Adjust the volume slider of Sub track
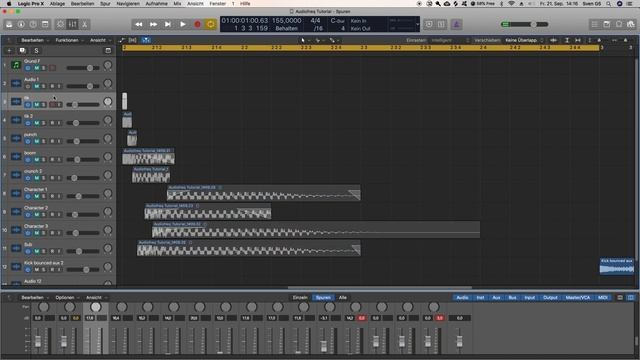Screen dimensions: 640x360 pyautogui.click(x=83, y=251)
